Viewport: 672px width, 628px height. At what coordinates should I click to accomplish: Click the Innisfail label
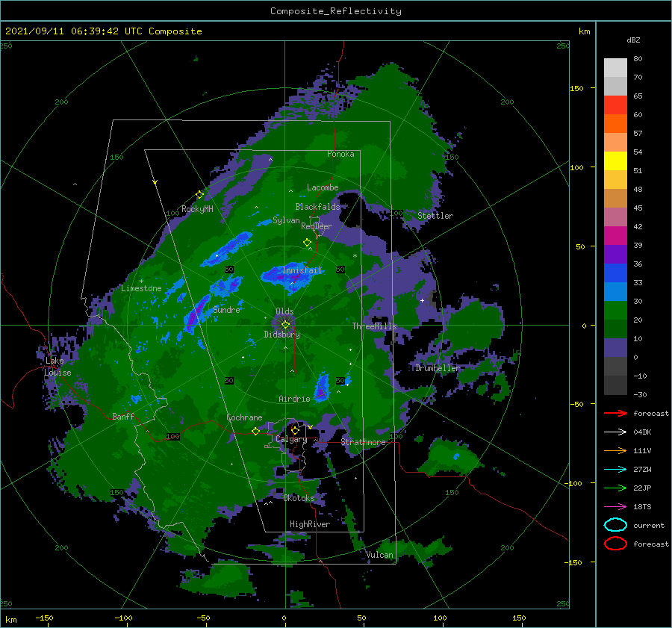302,270
